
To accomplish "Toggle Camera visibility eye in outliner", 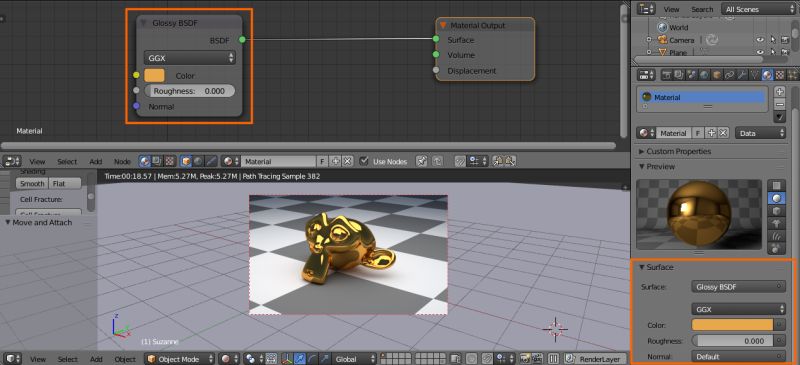I will coord(760,40).
